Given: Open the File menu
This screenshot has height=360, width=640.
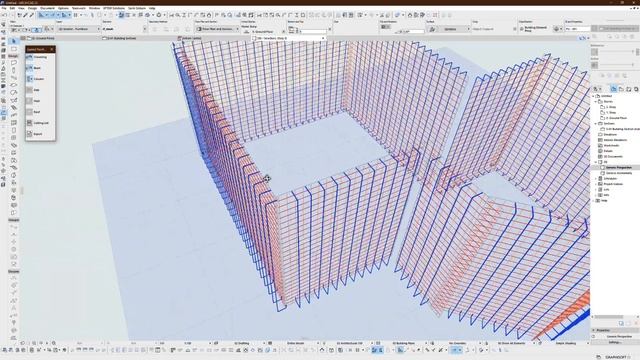Looking at the screenshot, I should coord(4,8).
